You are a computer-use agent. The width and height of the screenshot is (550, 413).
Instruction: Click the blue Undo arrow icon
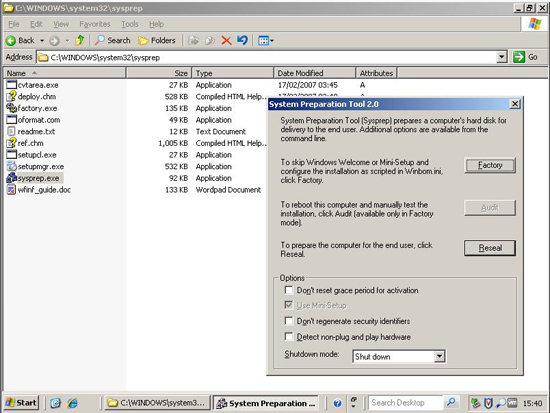pos(242,40)
